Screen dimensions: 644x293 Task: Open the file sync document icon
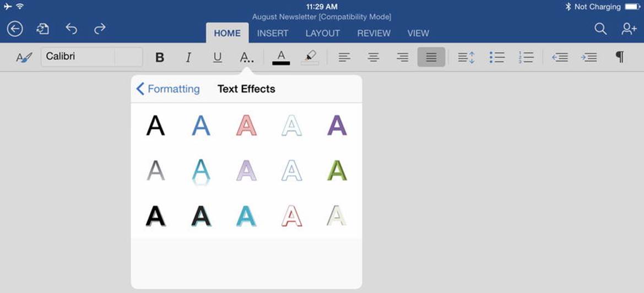(x=43, y=29)
